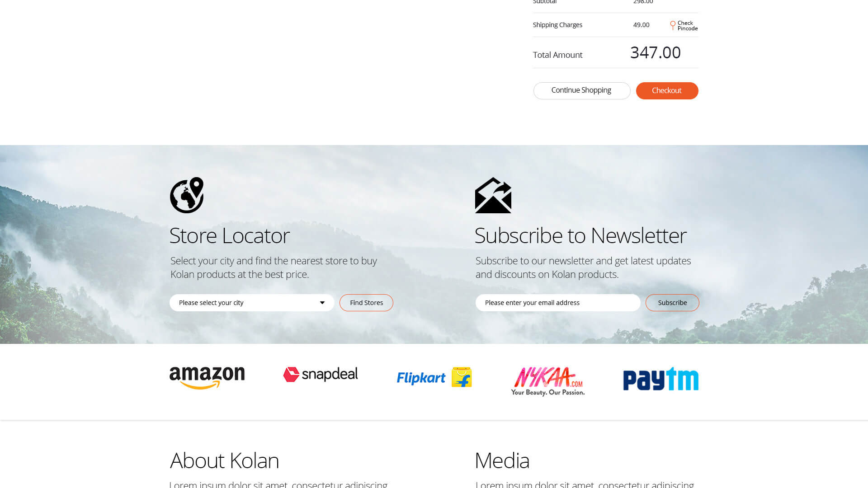Click the Media heading

502,460
